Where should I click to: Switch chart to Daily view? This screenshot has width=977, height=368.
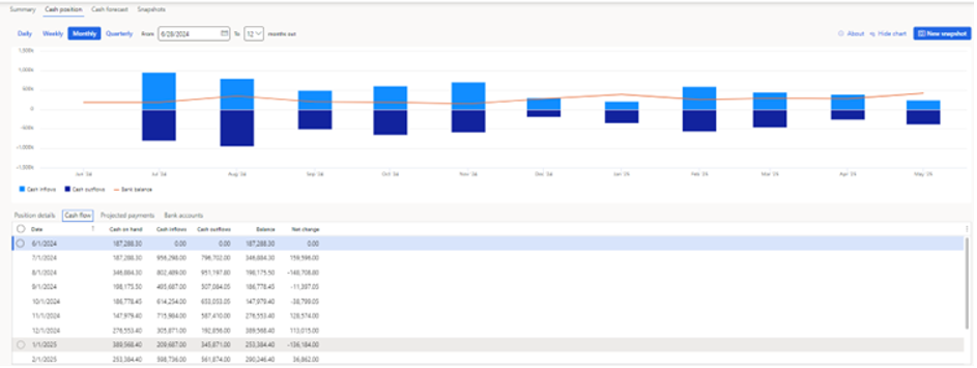(25, 34)
